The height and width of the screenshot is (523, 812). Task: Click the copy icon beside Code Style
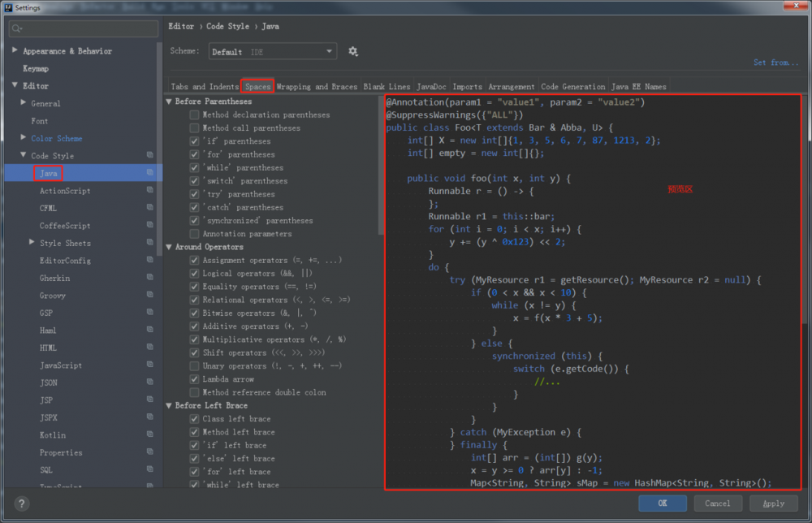tap(150, 156)
